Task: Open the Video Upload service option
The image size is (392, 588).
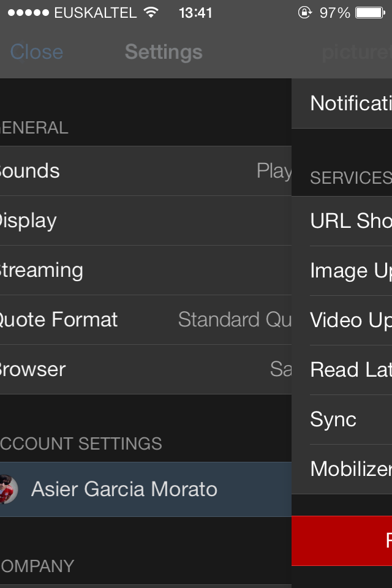Action: (x=350, y=320)
